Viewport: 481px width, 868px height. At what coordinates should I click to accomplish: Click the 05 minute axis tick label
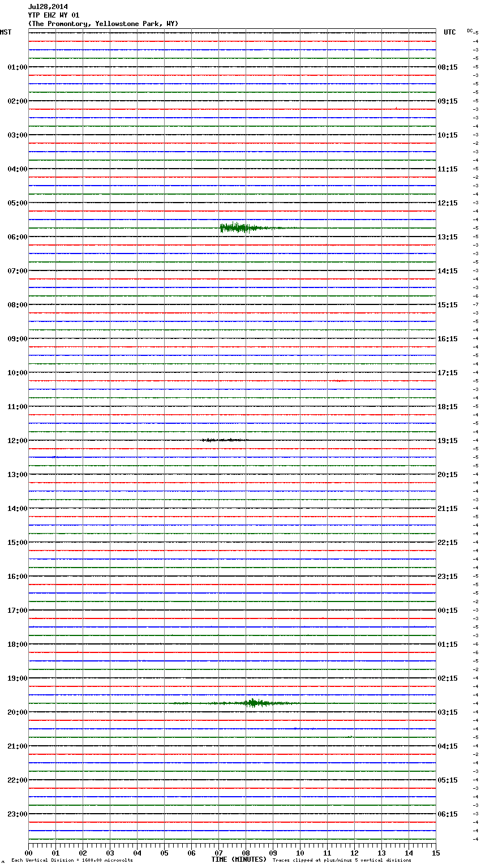164,853
